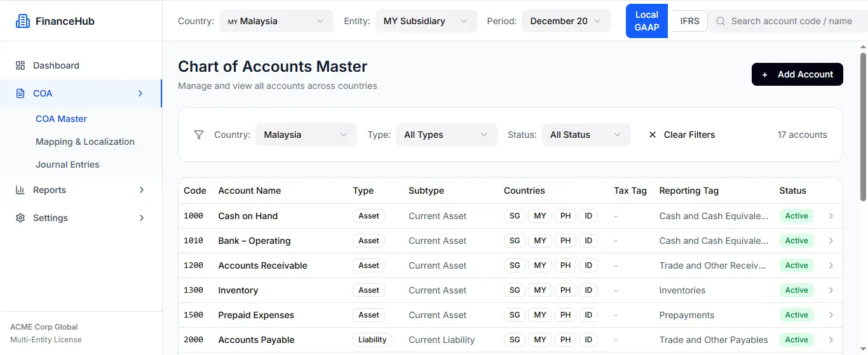Click Asset badge in Prepaid Expenses row
This screenshot has width=868, height=355.
pyautogui.click(x=369, y=315)
